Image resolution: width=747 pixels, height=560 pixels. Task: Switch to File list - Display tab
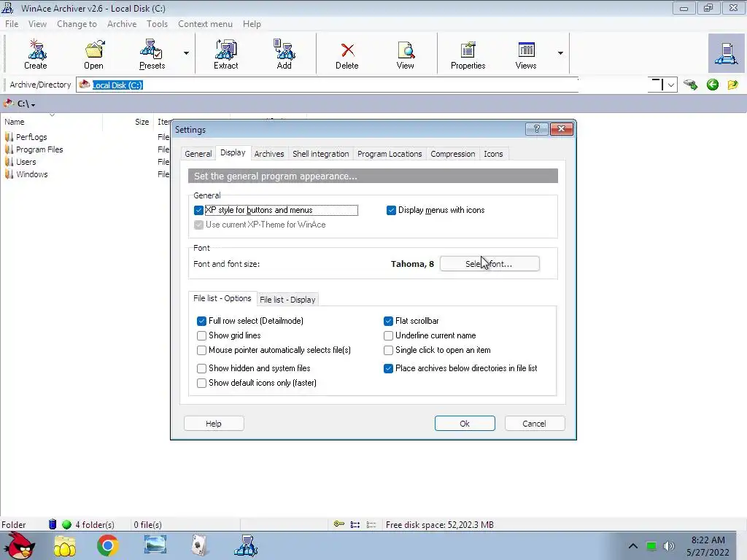(x=287, y=300)
